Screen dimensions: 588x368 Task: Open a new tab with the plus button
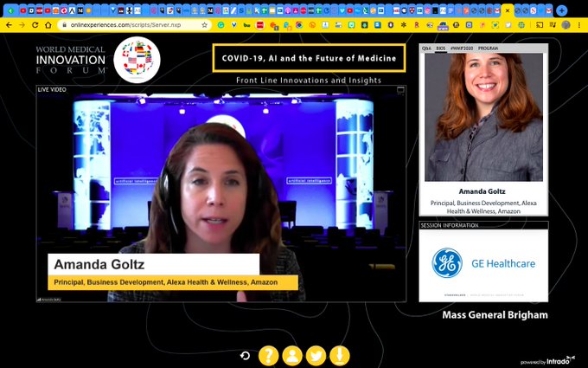(561, 11)
